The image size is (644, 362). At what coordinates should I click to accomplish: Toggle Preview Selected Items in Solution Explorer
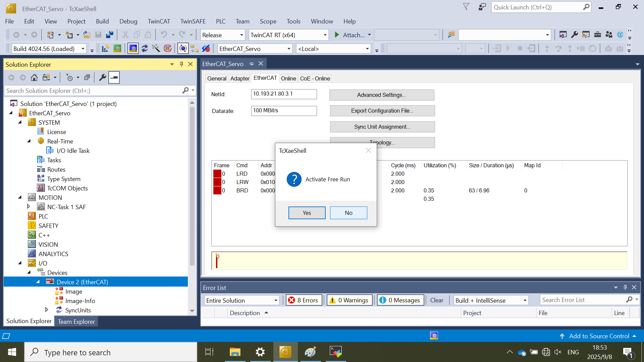(x=114, y=78)
